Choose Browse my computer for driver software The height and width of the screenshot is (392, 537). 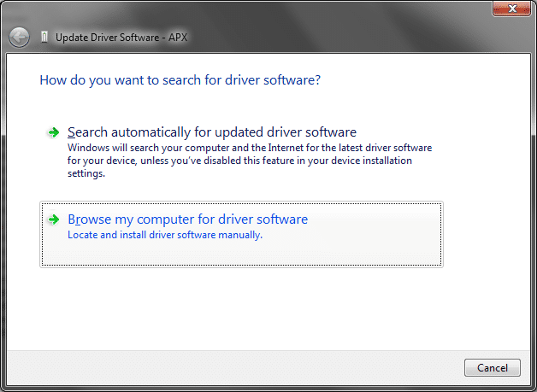(241, 234)
